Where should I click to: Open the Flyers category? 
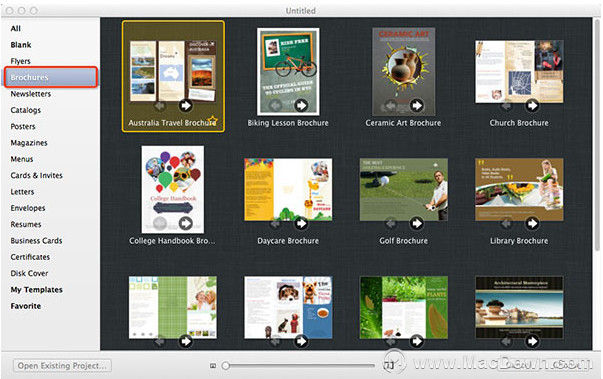20,61
